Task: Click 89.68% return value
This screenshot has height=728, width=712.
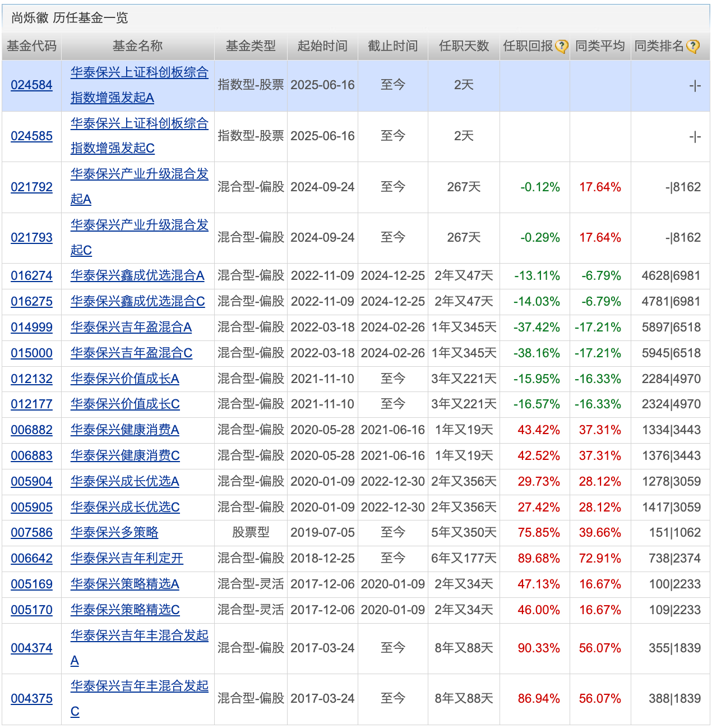Action: pos(539,559)
